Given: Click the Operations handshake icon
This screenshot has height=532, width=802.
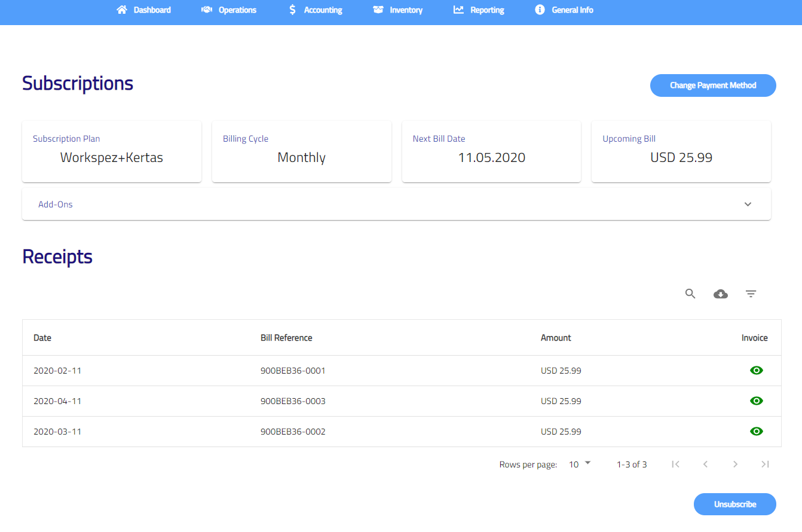Looking at the screenshot, I should (x=207, y=10).
